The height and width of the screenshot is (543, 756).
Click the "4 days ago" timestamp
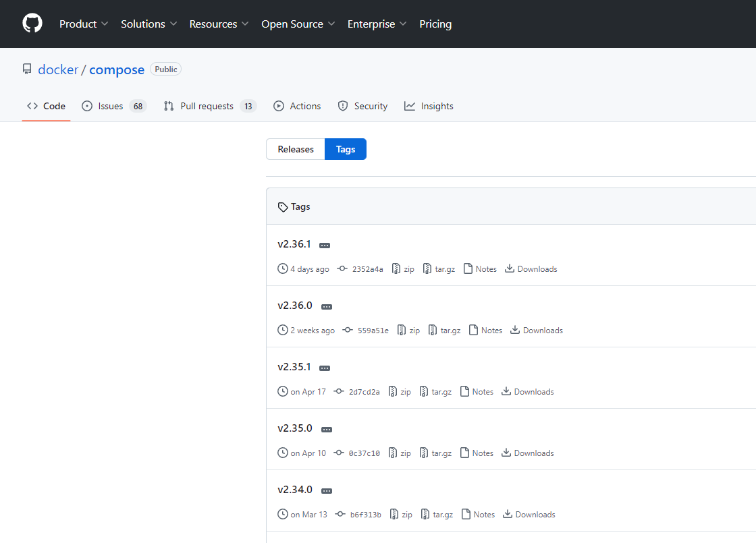(310, 269)
